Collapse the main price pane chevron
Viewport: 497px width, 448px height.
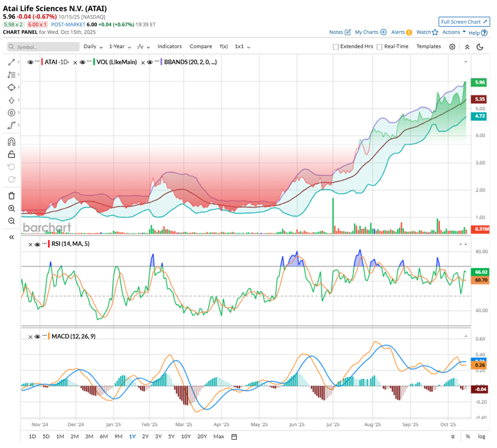[x=466, y=62]
